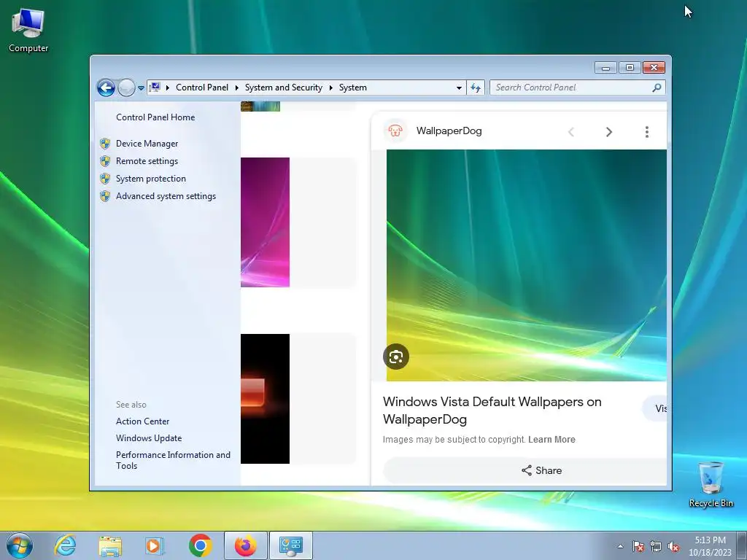
Task: Open Windows Vista Default Wallpapers title
Action: 492,411
